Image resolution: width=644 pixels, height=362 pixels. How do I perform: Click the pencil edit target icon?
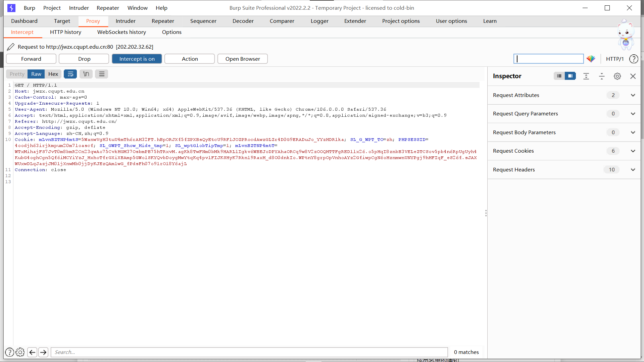tap(11, 47)
